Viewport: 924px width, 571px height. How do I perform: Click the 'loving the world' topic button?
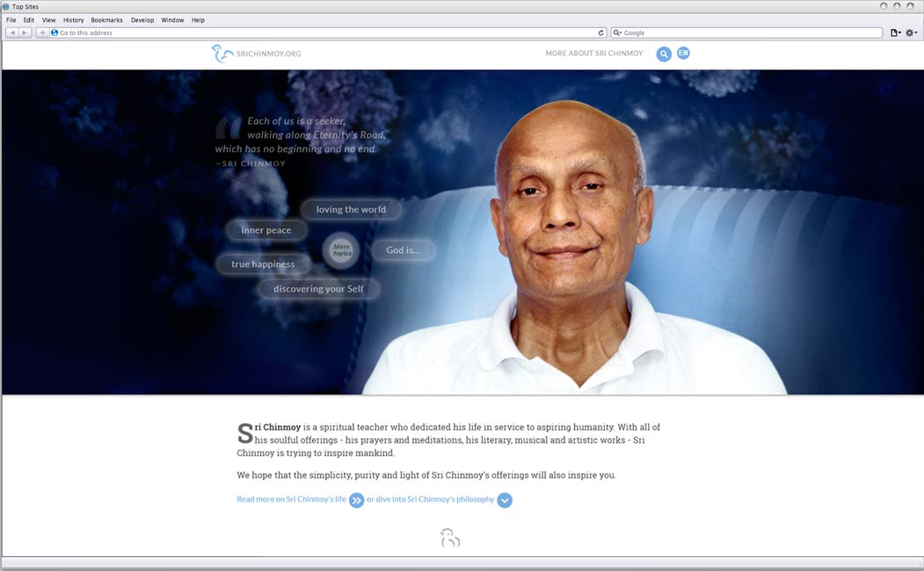(x=351, y=210)
